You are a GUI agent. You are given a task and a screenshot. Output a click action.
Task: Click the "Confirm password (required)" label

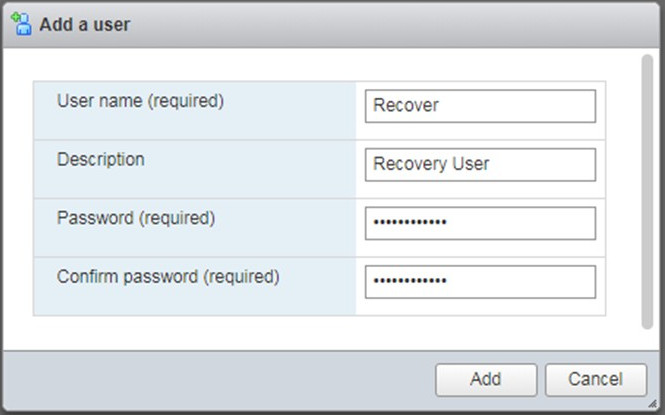(x=168, y=277)
